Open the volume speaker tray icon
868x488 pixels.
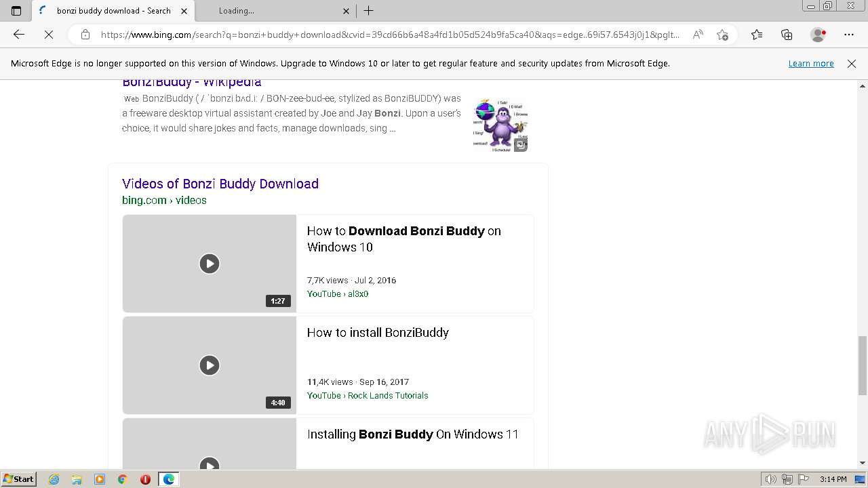pos(770,479)
